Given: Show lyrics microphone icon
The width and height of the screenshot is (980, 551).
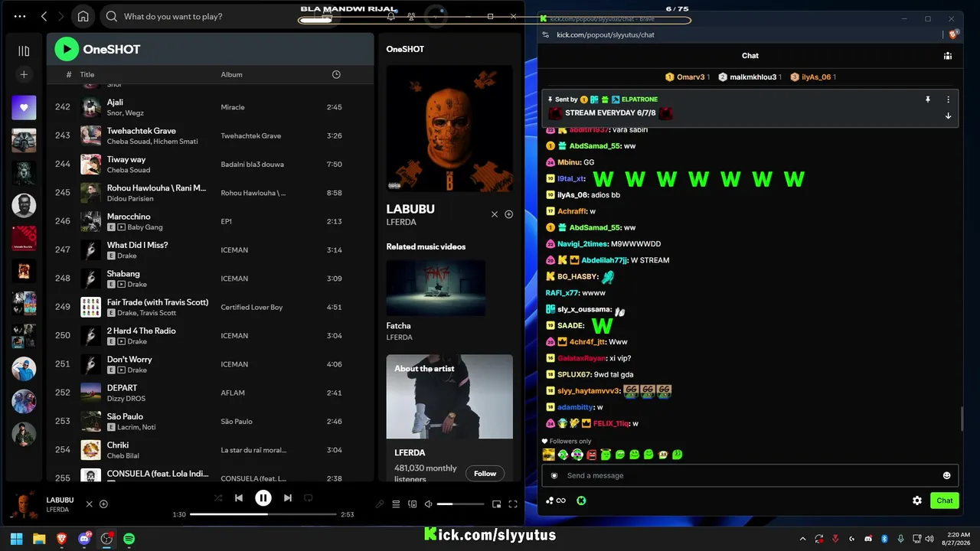Looking at the screenshot, I should tap(379, 504).
